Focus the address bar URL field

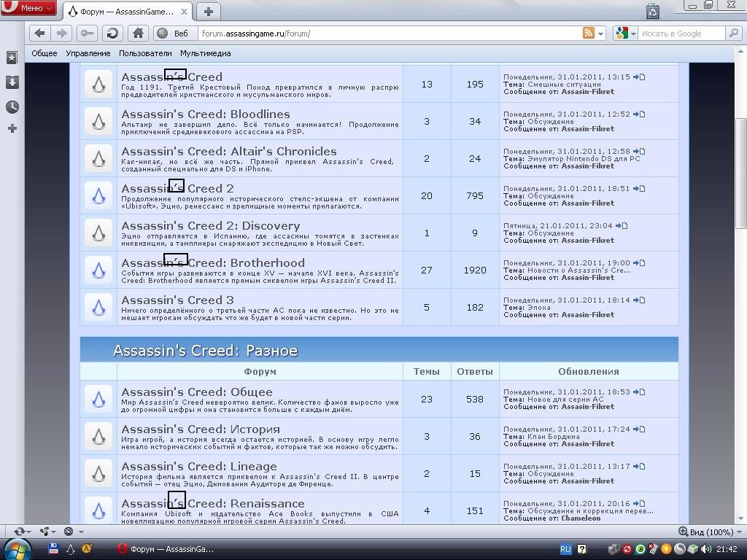[389, 34]
